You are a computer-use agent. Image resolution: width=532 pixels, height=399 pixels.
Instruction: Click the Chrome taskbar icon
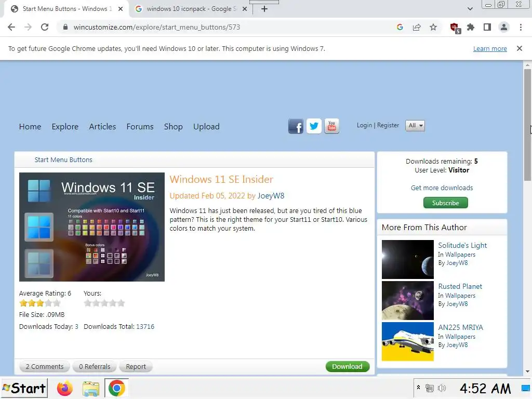coord(117,388)
